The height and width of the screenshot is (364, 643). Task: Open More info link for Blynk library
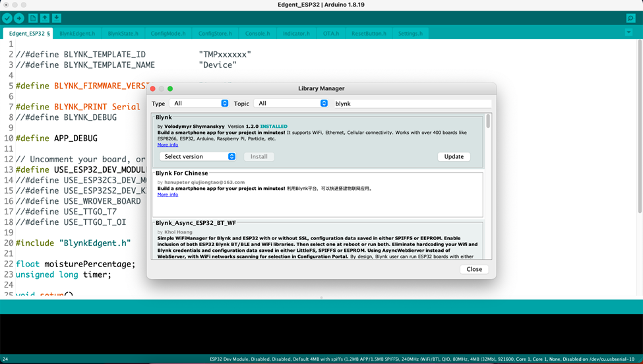coord(168,144)
